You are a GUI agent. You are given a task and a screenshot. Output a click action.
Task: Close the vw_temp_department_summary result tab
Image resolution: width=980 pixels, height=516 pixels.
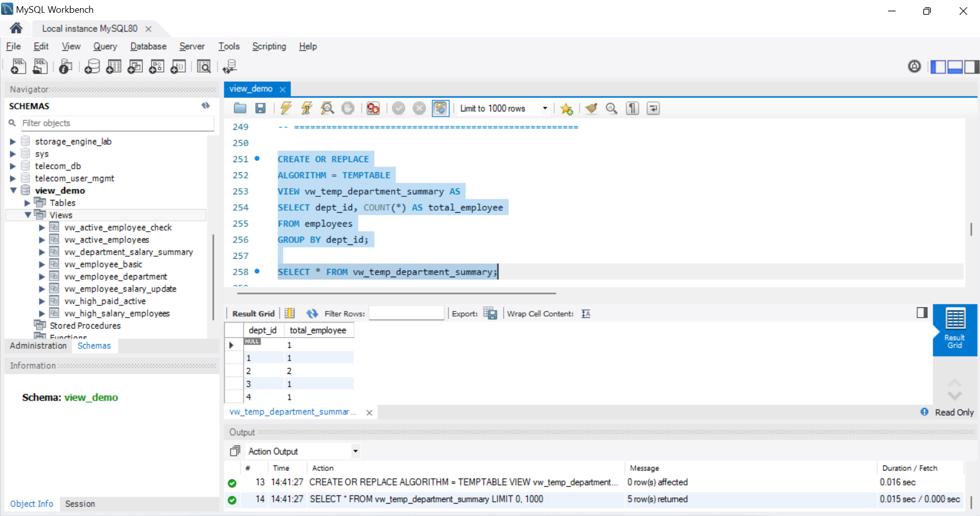click(369, 412)
